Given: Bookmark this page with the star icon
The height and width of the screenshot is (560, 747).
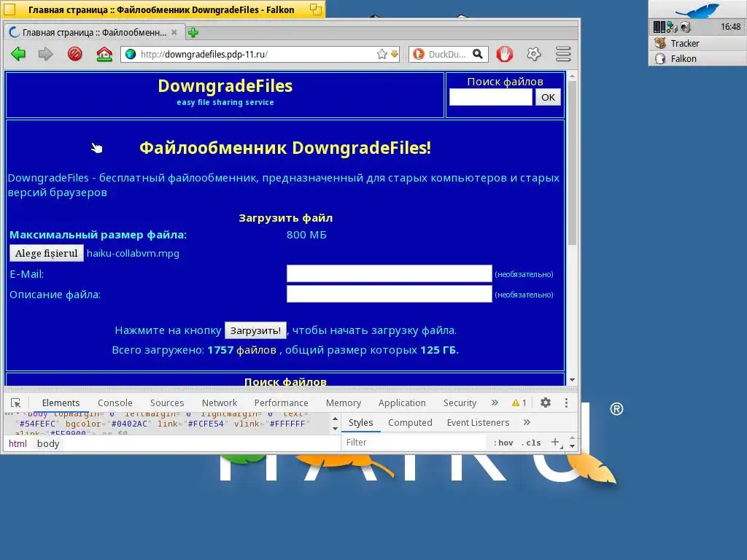Looking at the screenshot, I should (x=382, y=54).
